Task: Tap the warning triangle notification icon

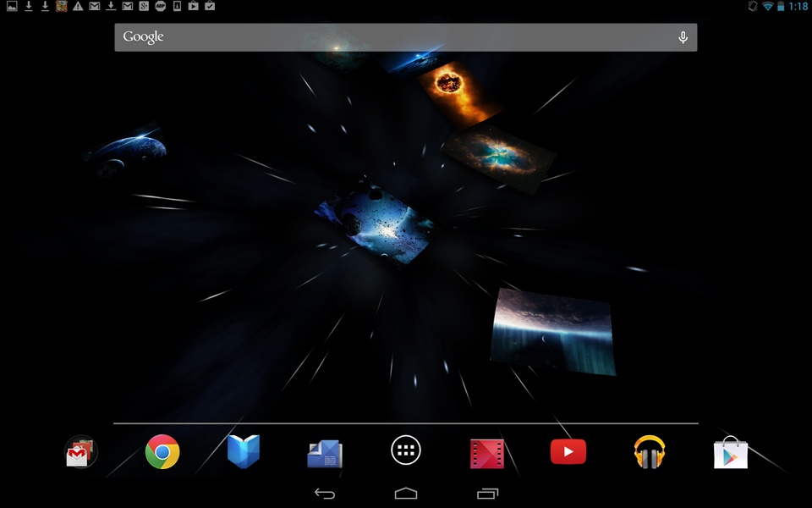Action: click(x=78, y=6)
